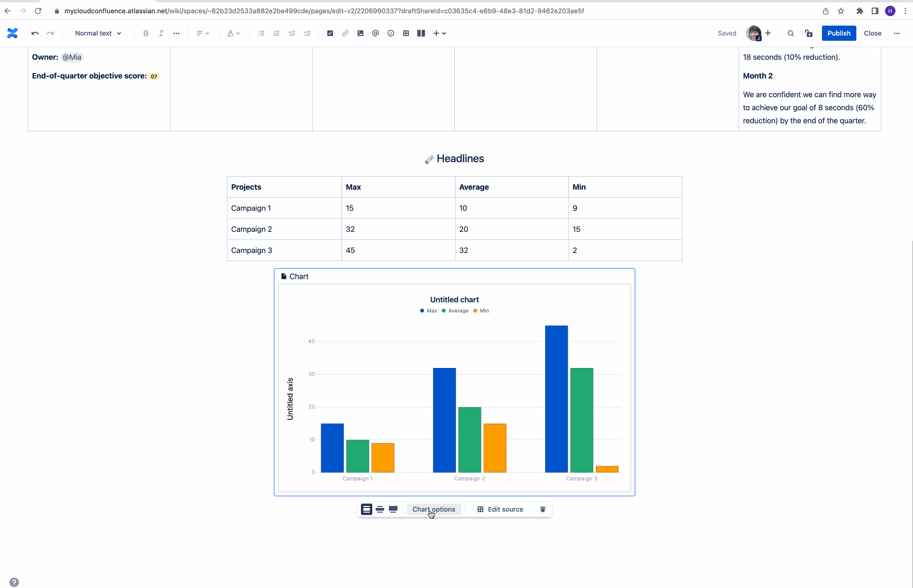Click the link insert icon
The width and height of the screenshot is (913, 588).
tap(345, 33)
